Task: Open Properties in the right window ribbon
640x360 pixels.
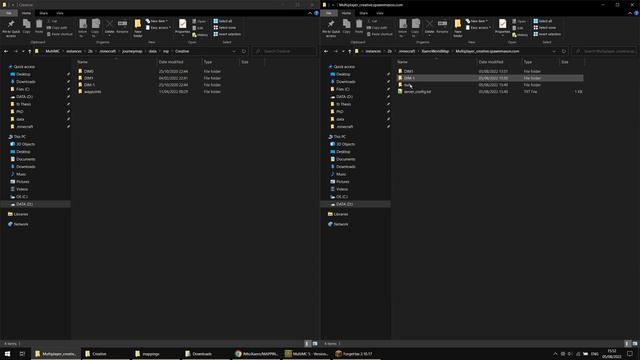Action: click(x=502, y=26)
